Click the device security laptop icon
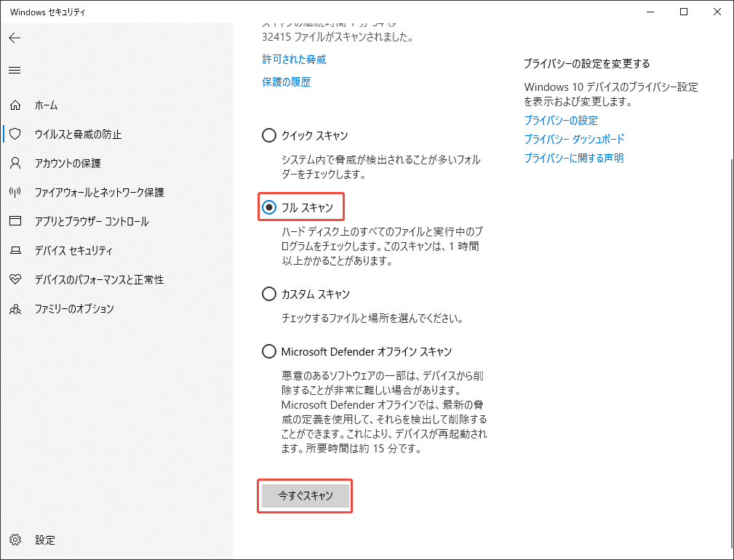Viewport: 734px width, 560px height. pyautogui.click(x=15, y=250)
